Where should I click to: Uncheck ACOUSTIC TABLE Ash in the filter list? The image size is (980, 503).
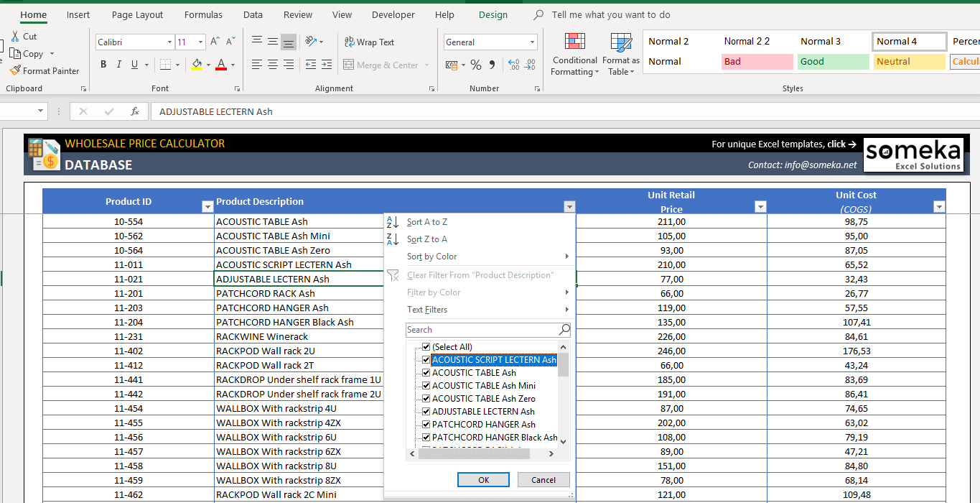pos(426,372)
